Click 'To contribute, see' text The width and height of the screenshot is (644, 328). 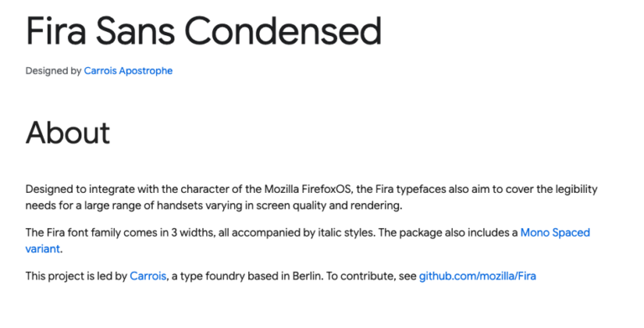[x=371, y=276]
